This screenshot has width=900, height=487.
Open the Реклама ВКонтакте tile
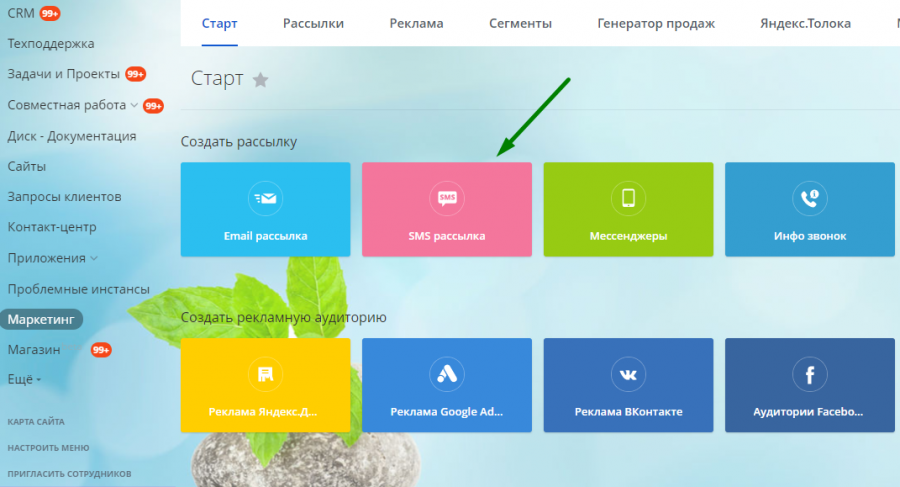[628, 385]
